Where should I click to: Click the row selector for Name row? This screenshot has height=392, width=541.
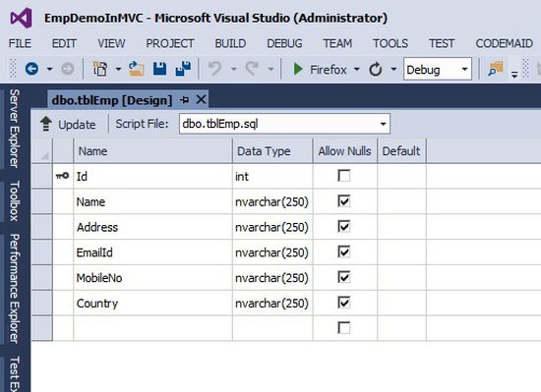click(41, 201)
